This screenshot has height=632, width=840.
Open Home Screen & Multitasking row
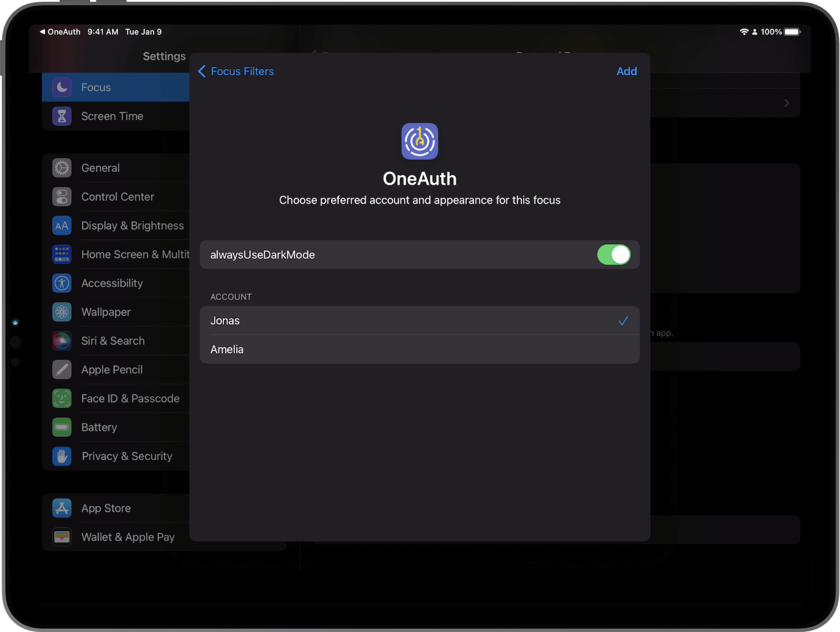pyautogui.click(x=116, y=255)
